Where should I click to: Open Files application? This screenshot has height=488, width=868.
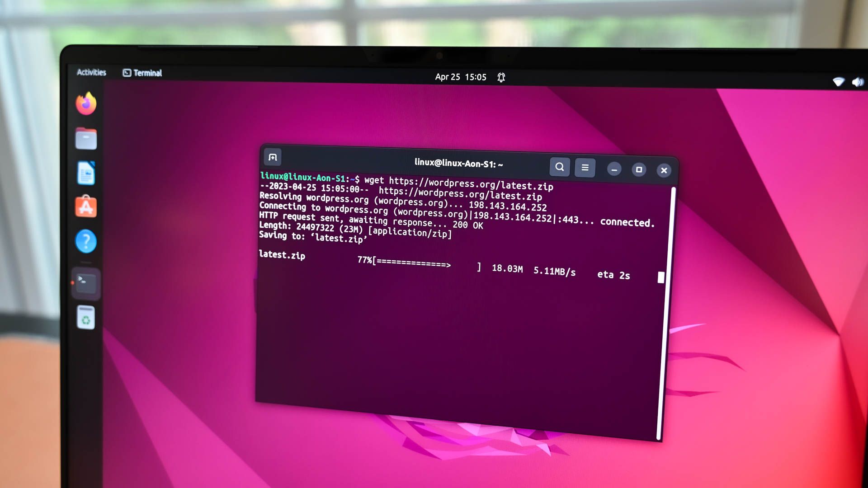(x=86, y=138)
